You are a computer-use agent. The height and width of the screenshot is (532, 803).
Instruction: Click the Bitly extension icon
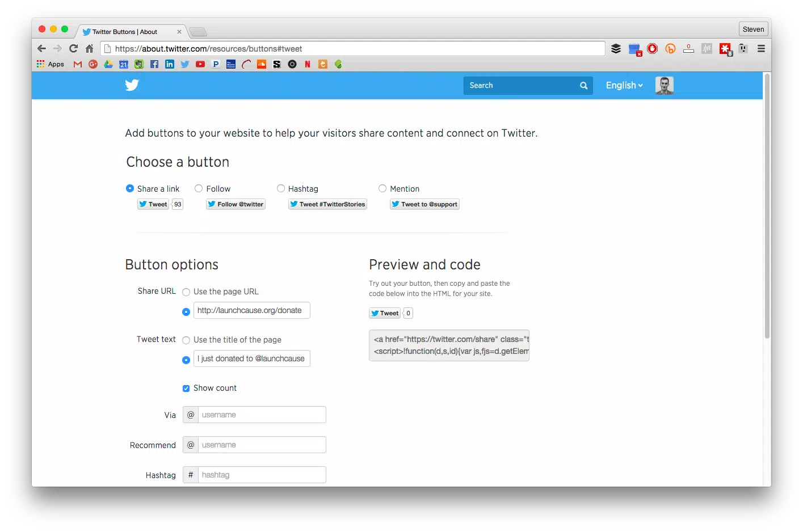tap(670, 49)
